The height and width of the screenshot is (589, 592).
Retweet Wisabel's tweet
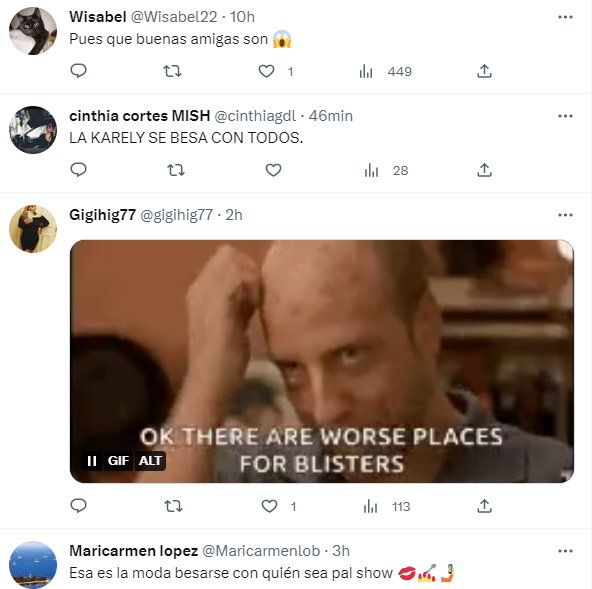click(173, 71)
